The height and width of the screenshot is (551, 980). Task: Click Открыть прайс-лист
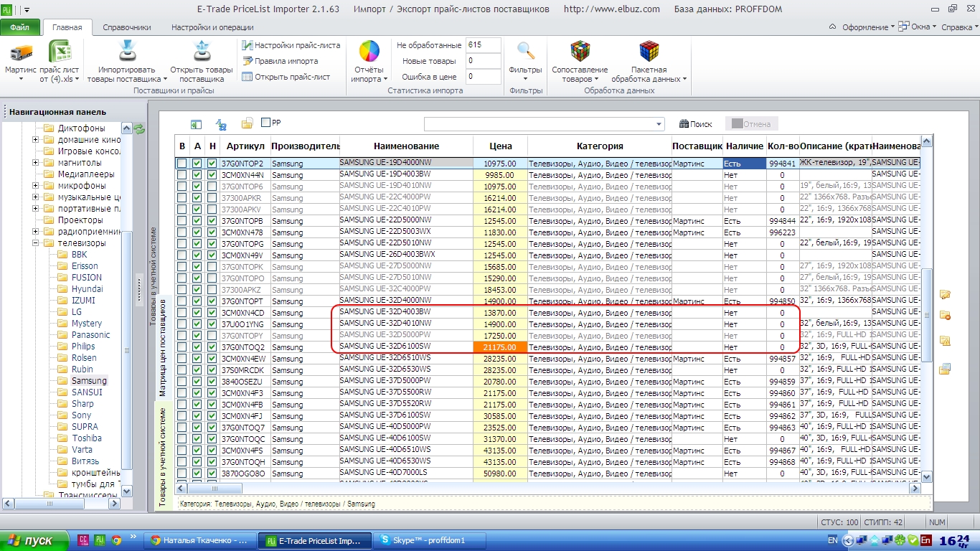[x=286, y=77]
